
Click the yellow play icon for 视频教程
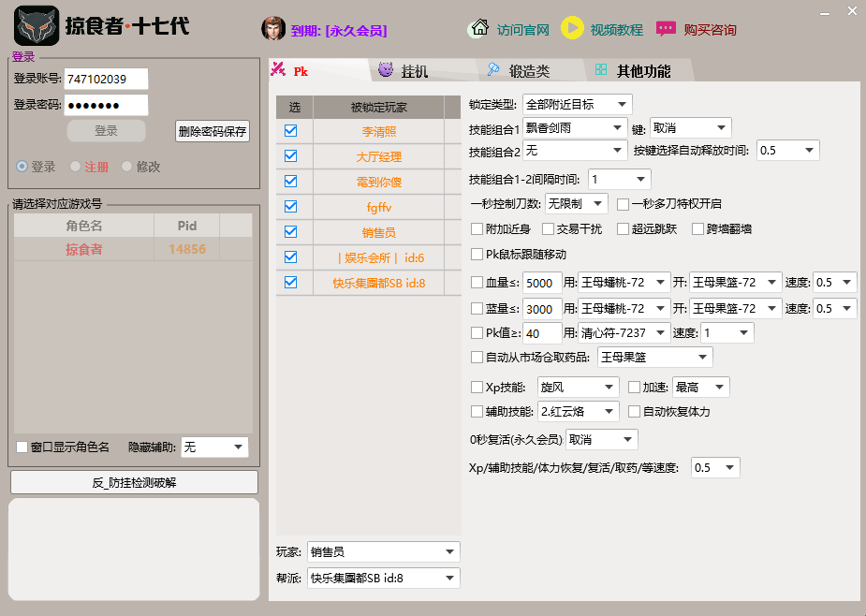pos(573,29)
